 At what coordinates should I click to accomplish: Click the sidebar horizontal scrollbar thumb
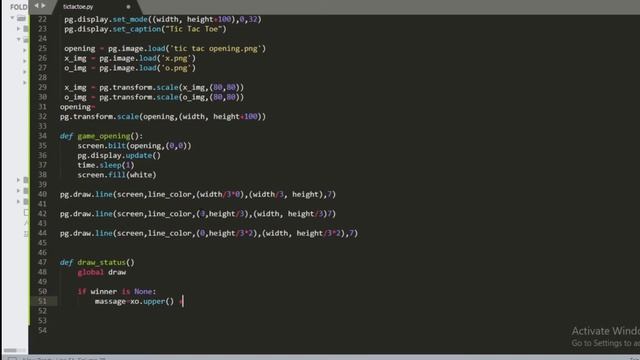10,350
